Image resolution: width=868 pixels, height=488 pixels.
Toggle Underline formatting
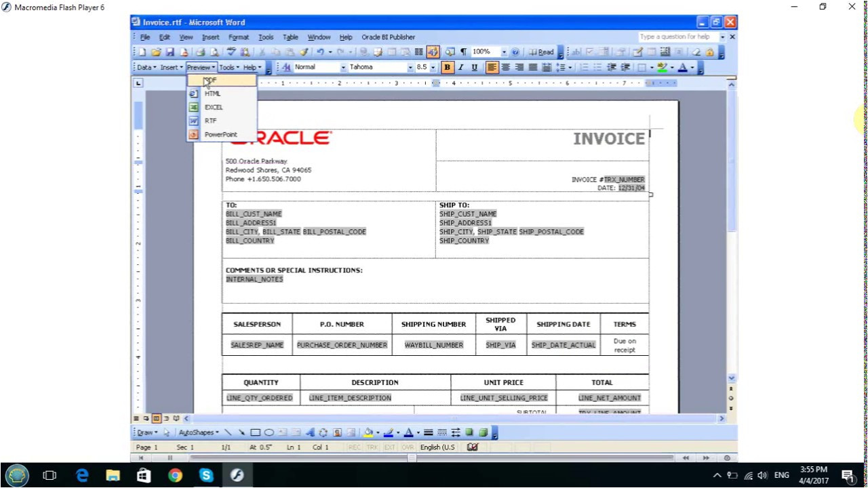click(x=474, y=67)
